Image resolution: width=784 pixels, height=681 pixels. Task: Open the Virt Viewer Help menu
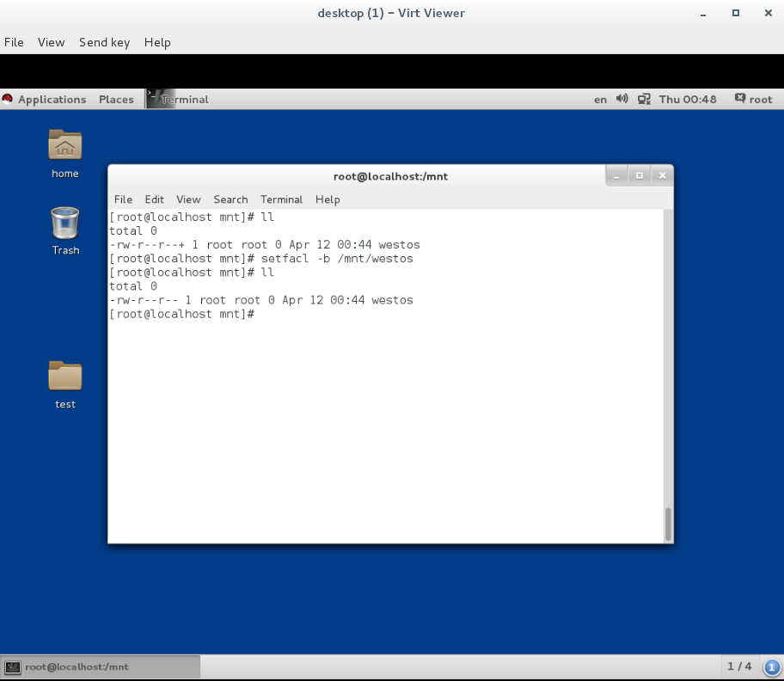(157, 42)
